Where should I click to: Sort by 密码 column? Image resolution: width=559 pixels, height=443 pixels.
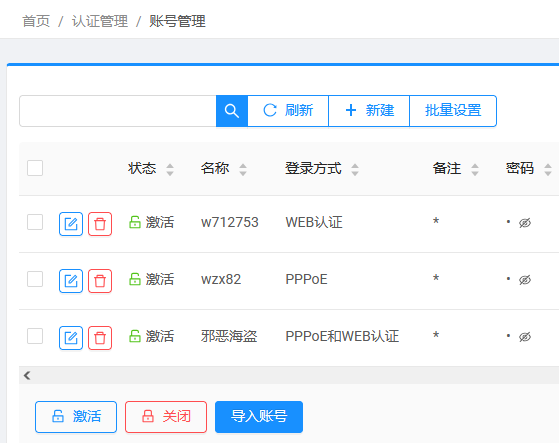point(548,169)
